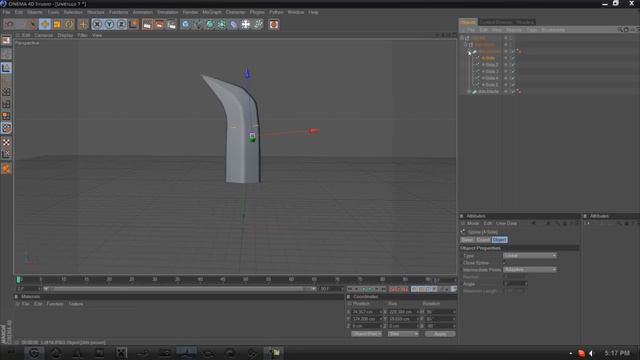Click the top icon in left mode palette
This screenshot has width=640, height=360.
point(6,40)
